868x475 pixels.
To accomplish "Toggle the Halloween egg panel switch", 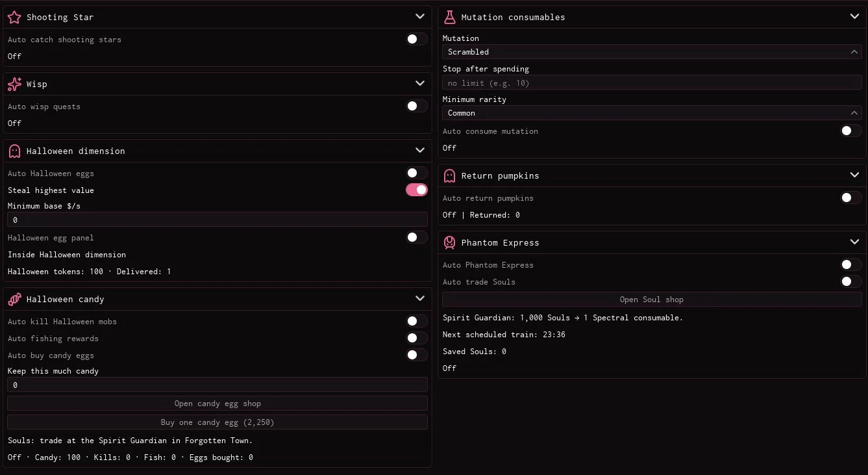I will point(417,237).
